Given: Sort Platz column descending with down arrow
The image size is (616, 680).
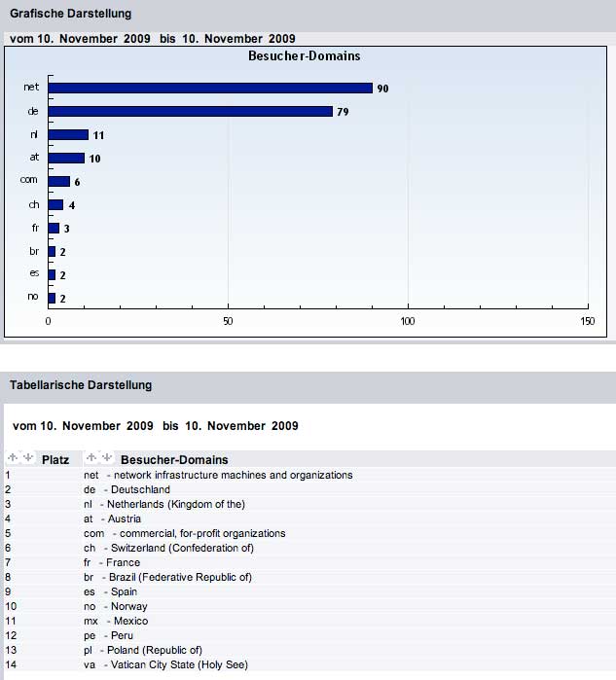Looking at the screenshot, I should coord(27,458).
